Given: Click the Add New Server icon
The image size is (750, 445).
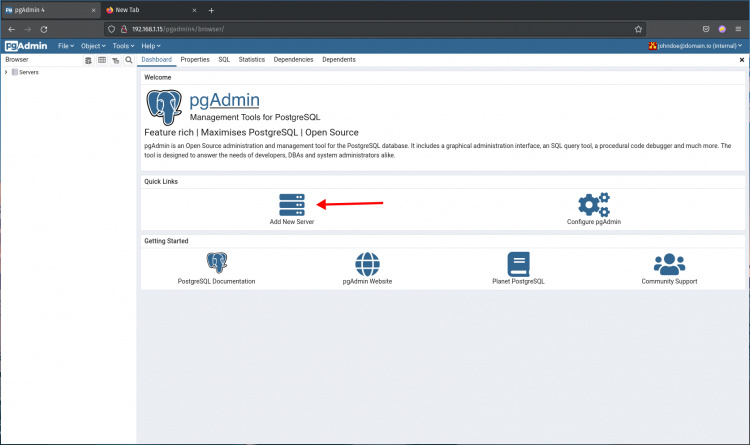Looking at the screenshot, I should [291, 204].
